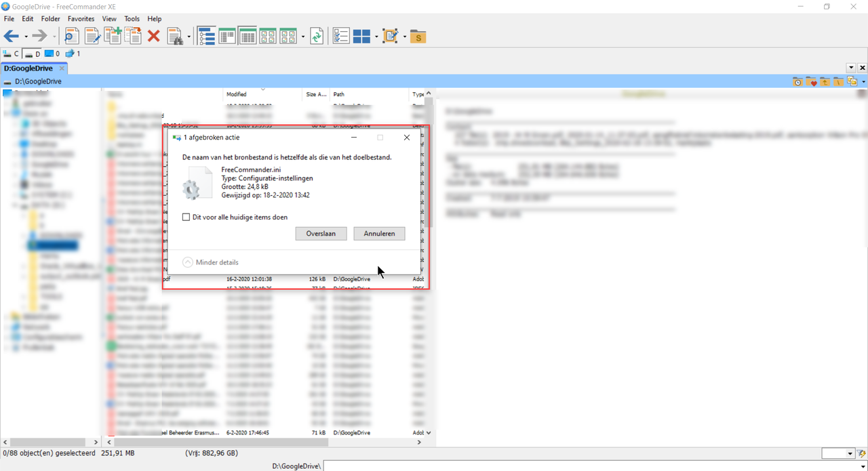Screen dimensions: 868x471
Task: Open the Forward history dropdown arrow
Action: click(54, 37)
